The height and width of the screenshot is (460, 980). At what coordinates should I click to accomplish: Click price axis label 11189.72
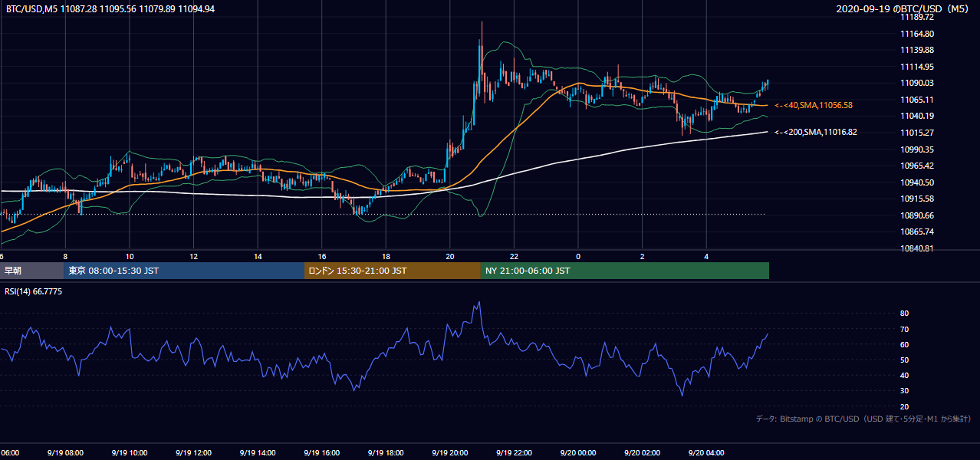[x=917, y=17]
